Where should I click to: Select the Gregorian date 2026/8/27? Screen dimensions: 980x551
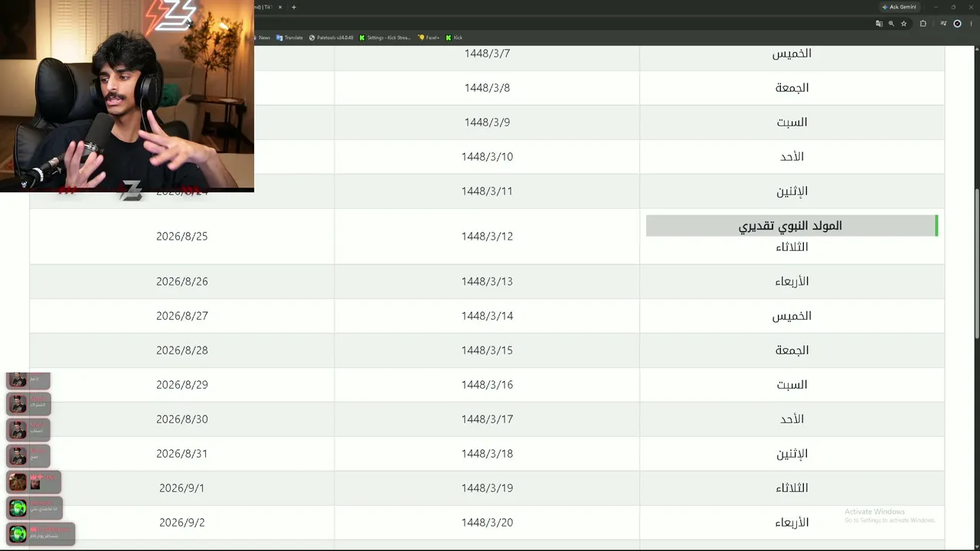point(181,316)
